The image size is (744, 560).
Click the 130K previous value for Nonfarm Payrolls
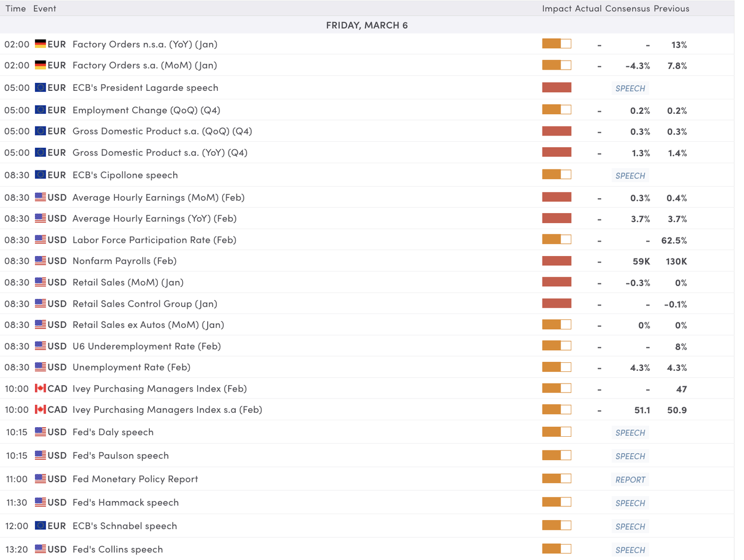(x=677, y=261)
